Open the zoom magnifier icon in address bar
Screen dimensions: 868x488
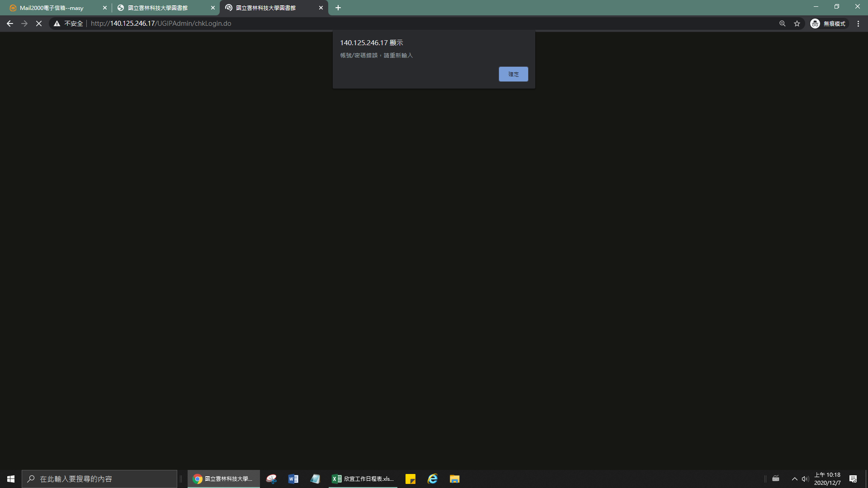pos(782,23)
